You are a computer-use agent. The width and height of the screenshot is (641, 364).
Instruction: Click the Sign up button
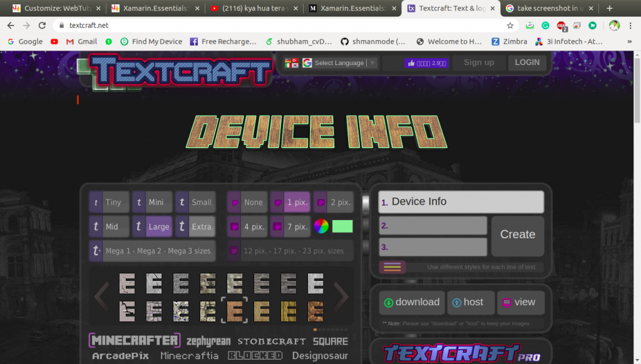(479, 63)
